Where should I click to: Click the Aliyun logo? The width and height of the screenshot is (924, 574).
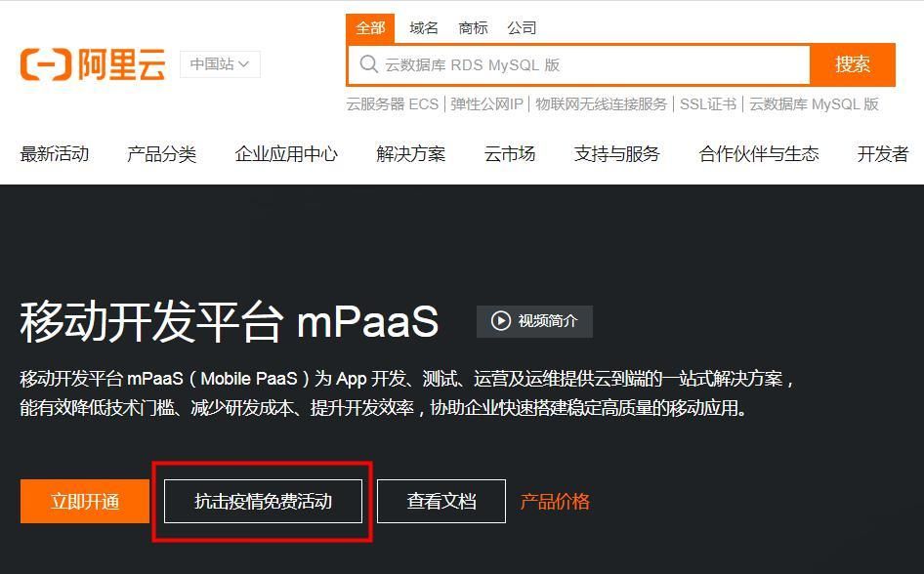pyautogui.click(x=93, y=64)
